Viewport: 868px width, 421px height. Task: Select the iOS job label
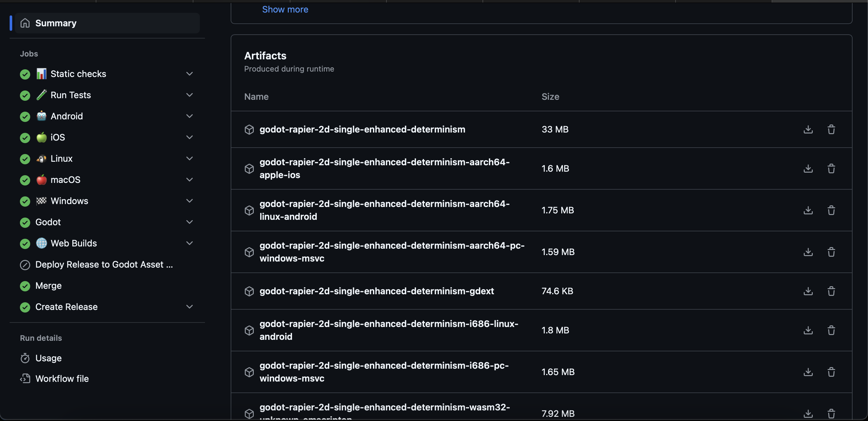[58, 137]
